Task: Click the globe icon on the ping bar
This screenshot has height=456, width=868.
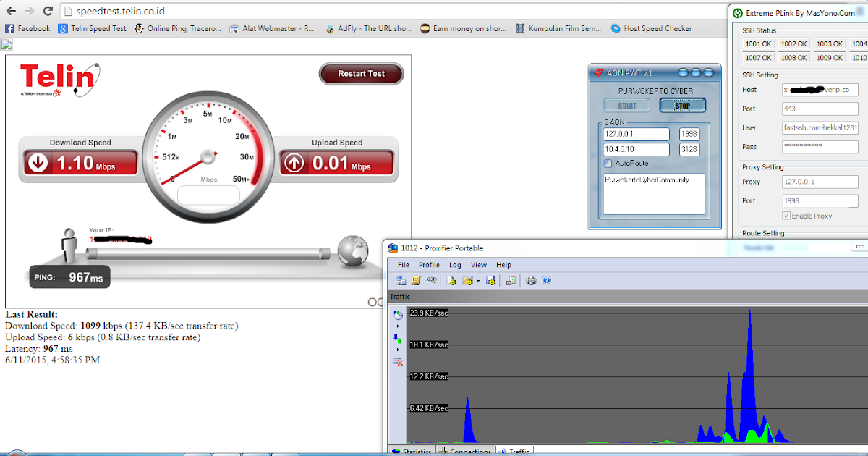Action: click(354, 250)
